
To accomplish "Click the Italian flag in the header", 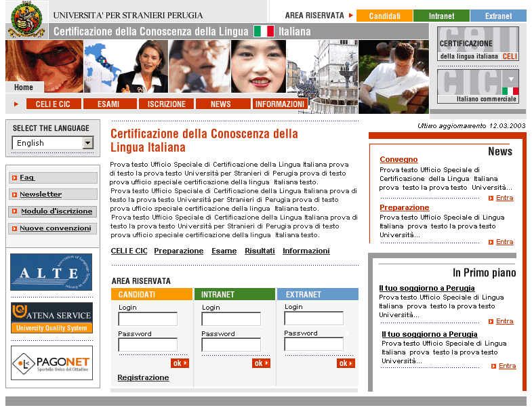I will point(264,31).
